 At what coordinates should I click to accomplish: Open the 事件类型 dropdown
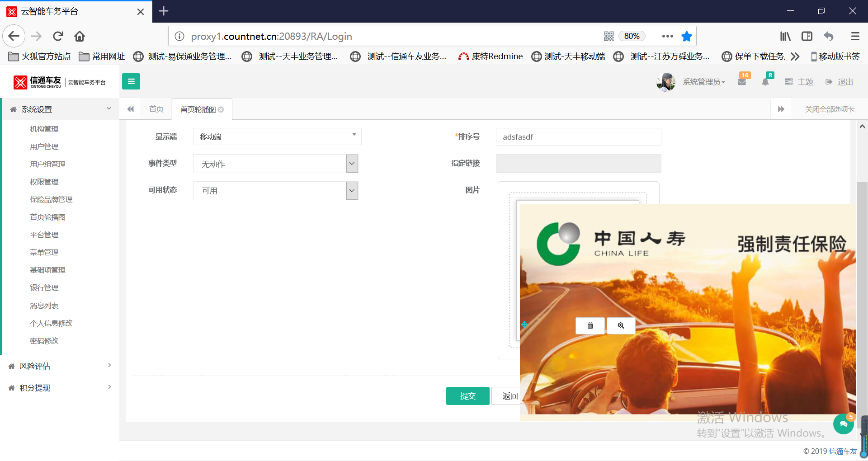(x=276, y=164)
